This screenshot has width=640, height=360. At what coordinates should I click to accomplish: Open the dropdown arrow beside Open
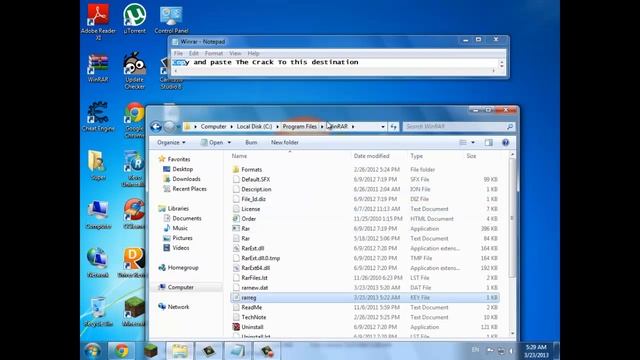click(x=229, y=142)
